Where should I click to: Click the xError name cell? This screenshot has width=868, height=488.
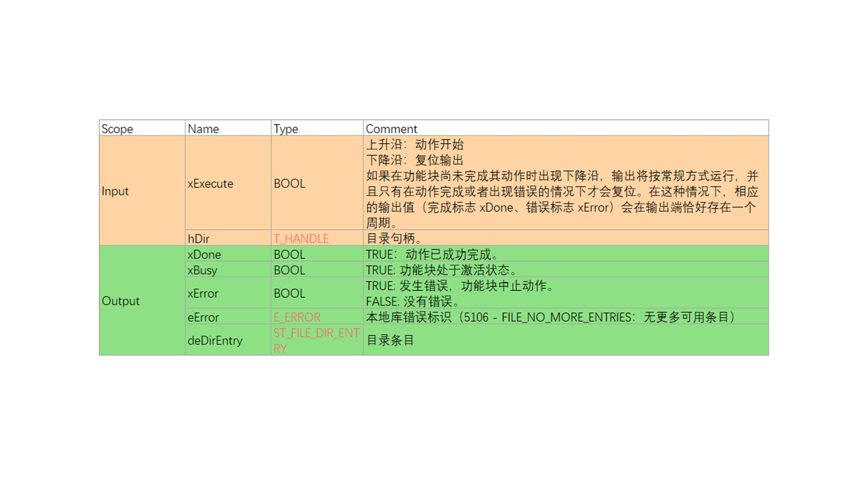203,293
